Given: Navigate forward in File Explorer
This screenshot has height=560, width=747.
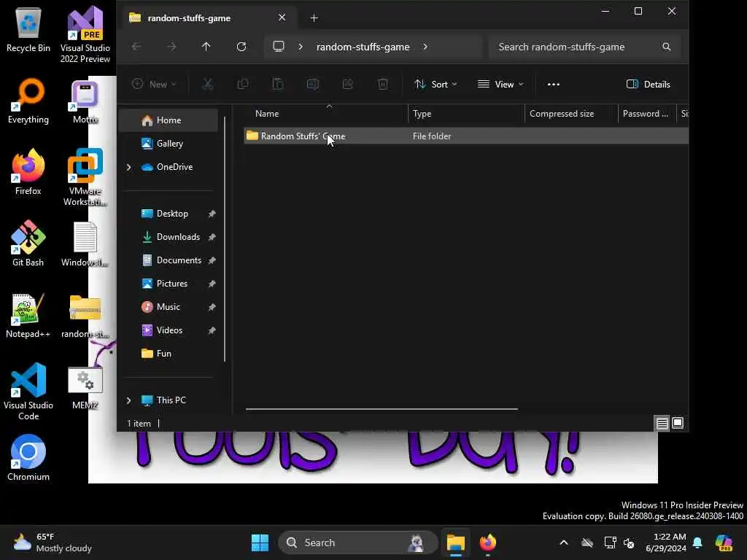Looking at the screenshot, I should (x=171, y=47).
